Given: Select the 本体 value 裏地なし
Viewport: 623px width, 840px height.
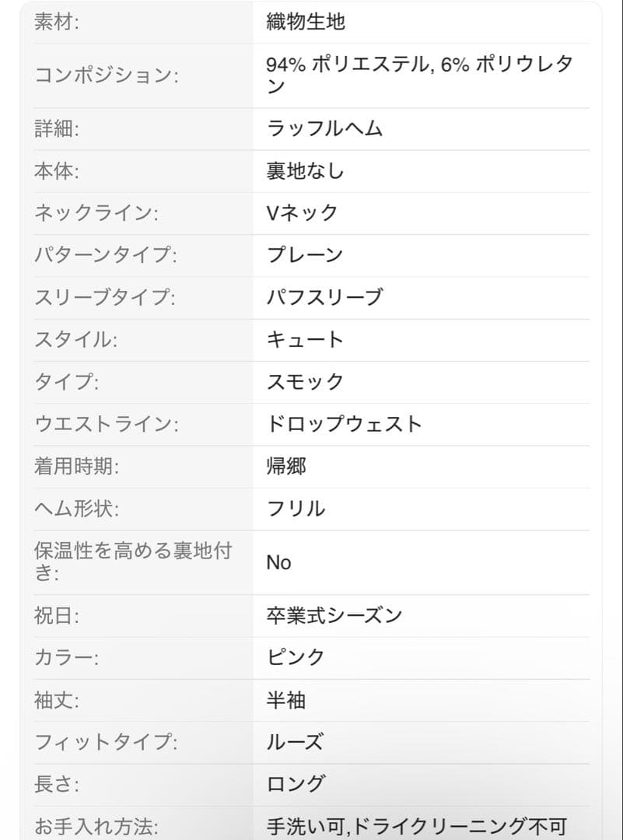Looking at the screenshot, I should 305,171.
